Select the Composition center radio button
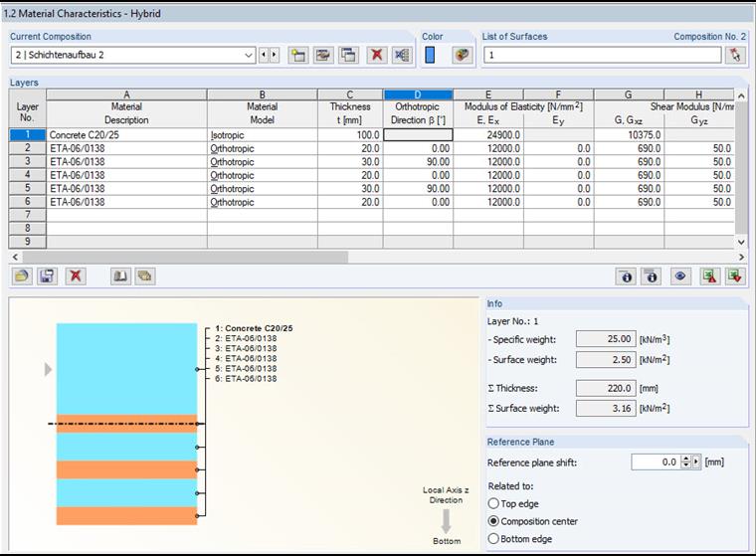Screen dimensions: 756x556 point(493,521)
